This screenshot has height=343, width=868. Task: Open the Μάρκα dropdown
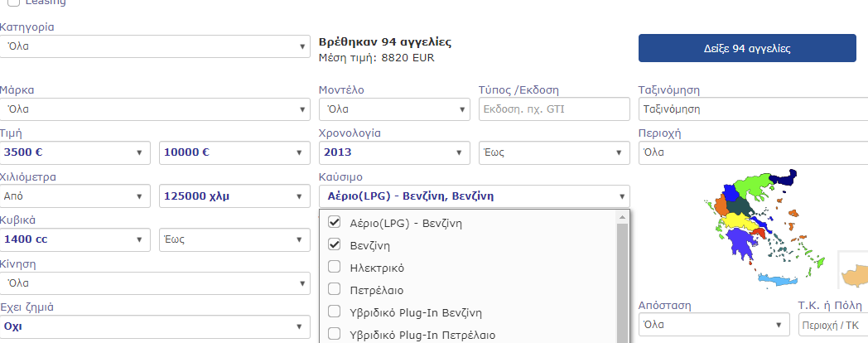click(x=155, y=109)
